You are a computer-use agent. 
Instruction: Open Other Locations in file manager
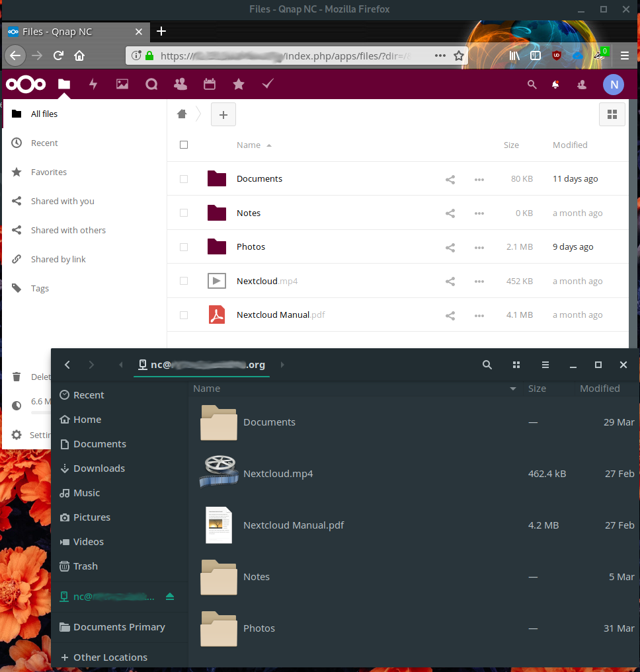coord(119,657)
